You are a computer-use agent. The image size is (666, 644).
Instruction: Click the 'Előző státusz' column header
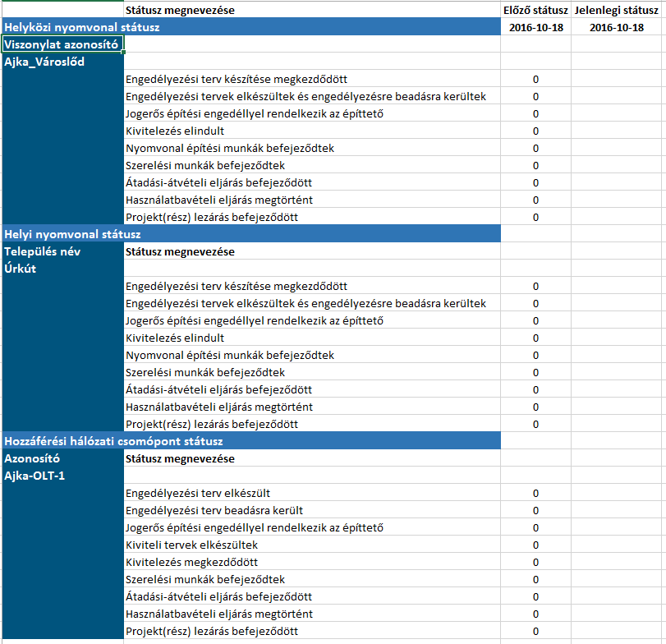point(535,10)
